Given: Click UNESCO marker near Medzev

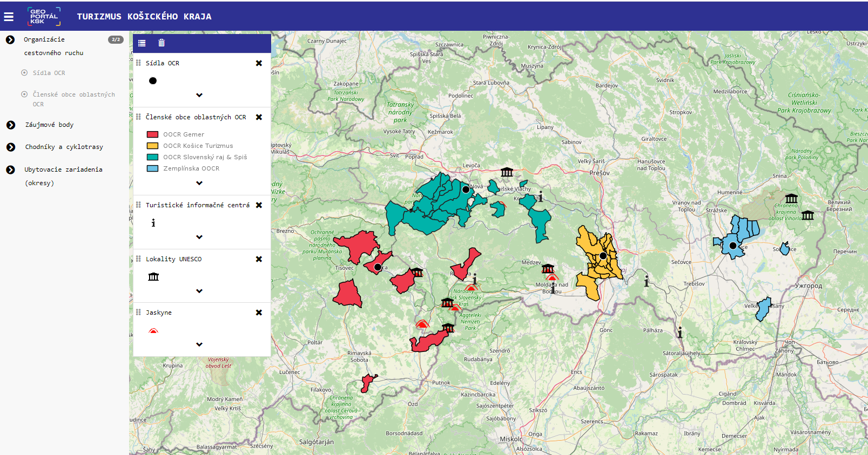Looking at the screenshot, I should (x=548, y=268).
